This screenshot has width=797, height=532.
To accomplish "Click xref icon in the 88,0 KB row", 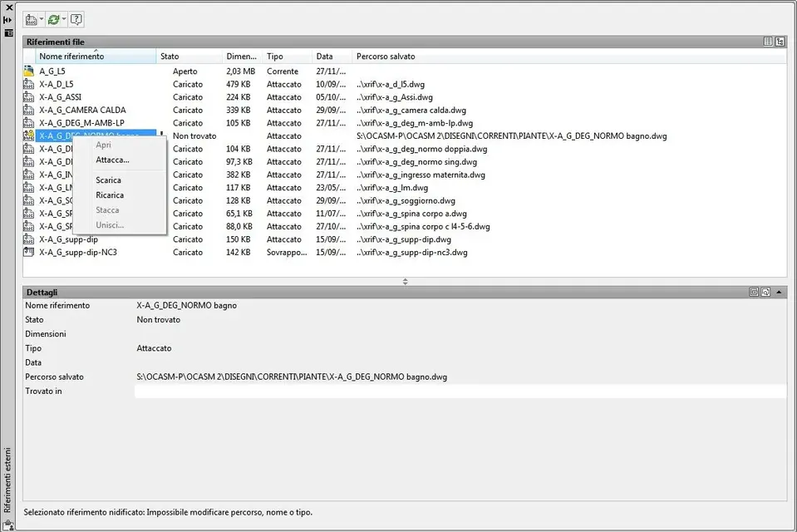I will (x=29, y=226).
